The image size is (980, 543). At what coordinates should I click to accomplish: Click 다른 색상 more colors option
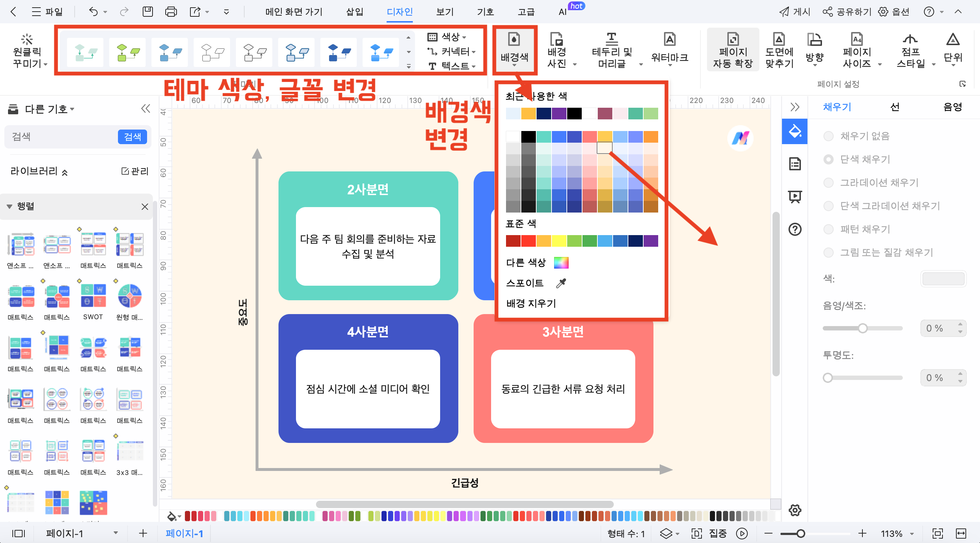(537, 263)
